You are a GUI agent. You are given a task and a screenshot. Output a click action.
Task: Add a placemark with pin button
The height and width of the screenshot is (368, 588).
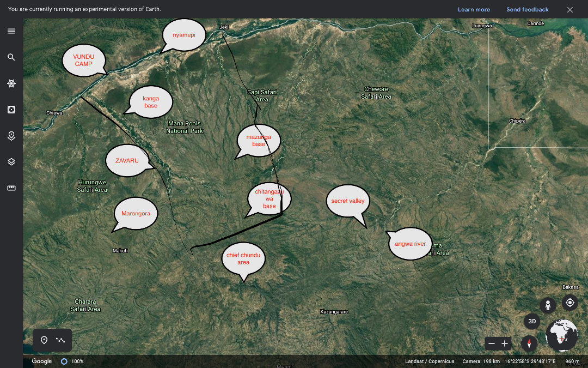[44, 340]
